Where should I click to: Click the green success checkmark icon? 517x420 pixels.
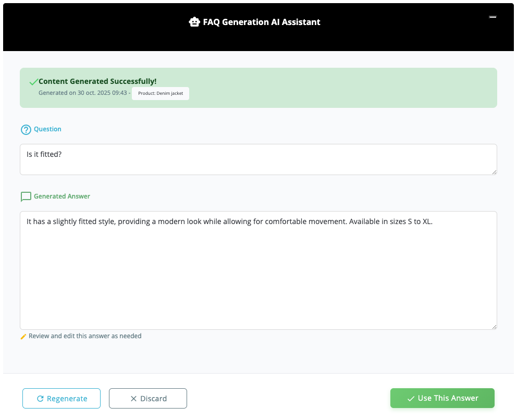point(33,82)
